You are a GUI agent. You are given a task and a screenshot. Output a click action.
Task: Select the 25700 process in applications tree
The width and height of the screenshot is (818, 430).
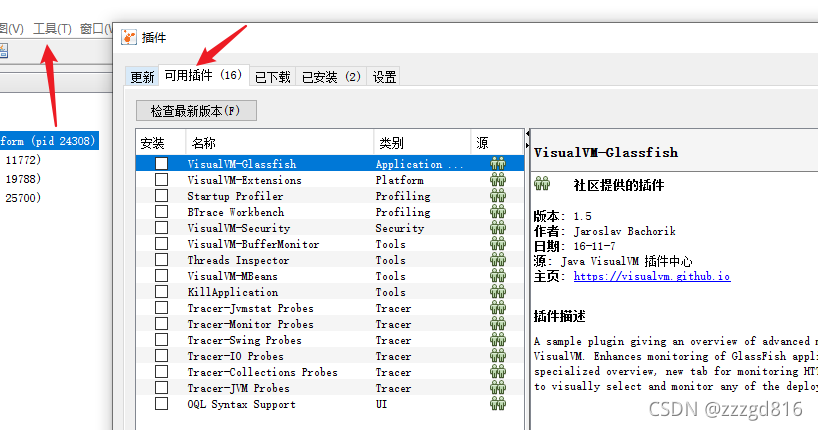(x=22, y=198)
